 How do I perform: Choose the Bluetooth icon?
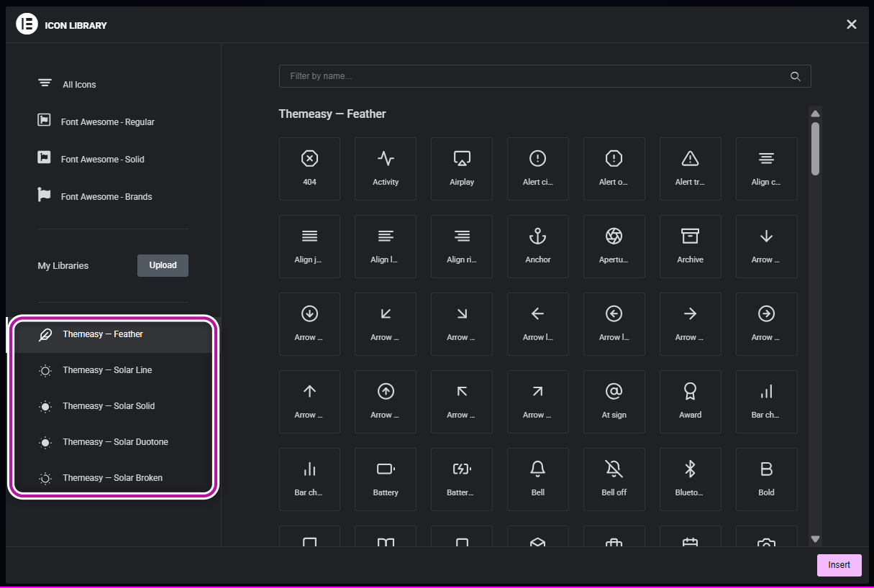click(691, 479)
